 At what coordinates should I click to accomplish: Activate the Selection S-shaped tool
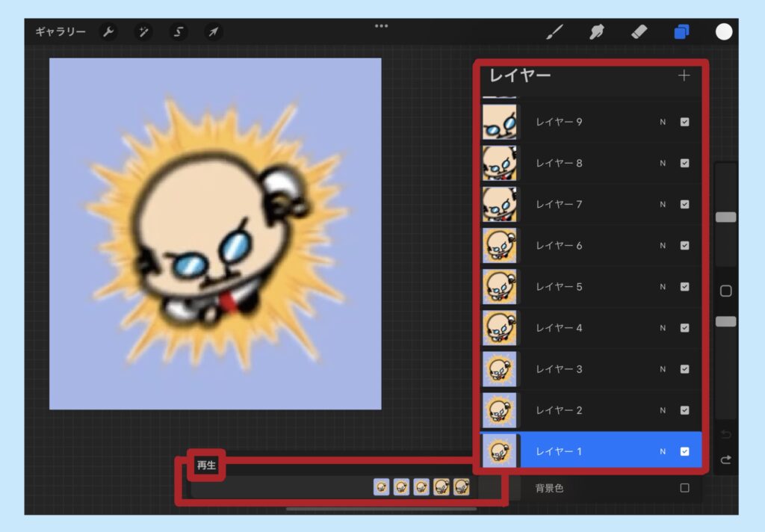pyautogui.click(x=179, y=32)
